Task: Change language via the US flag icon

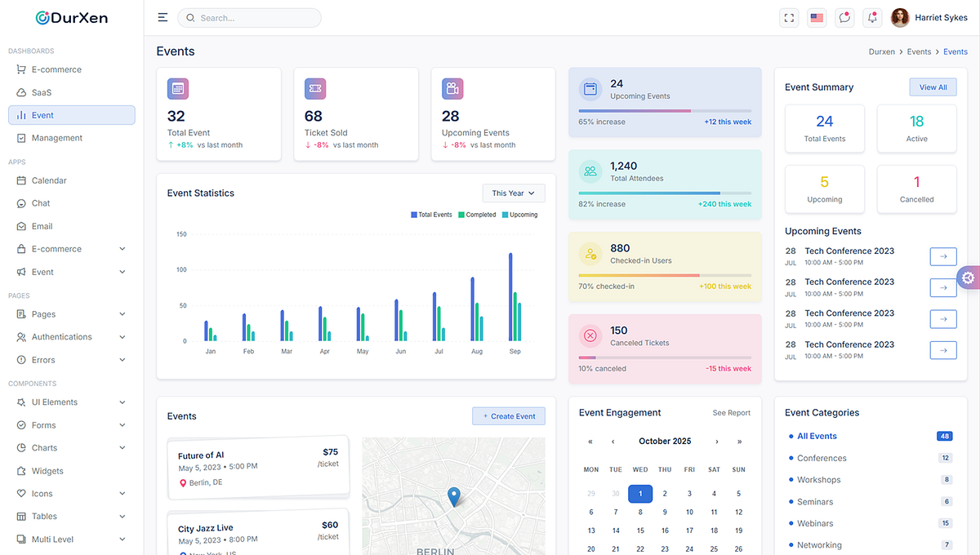Action: [817, 16]
